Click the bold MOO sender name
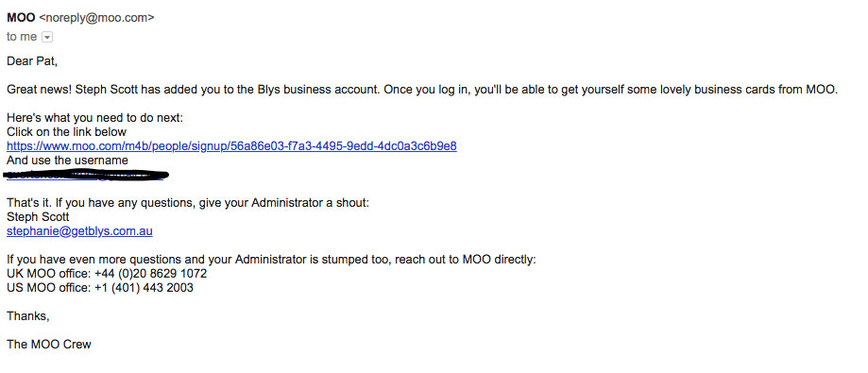This screenshot has height=373, width=868. pyautogui.click(x=21, y=18)
